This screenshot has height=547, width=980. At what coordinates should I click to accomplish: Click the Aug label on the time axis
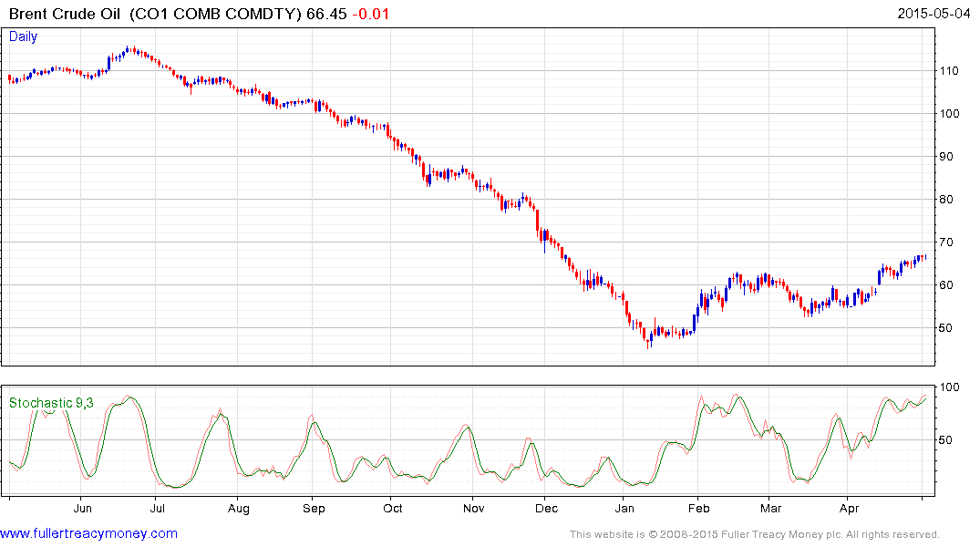(239, 509)
